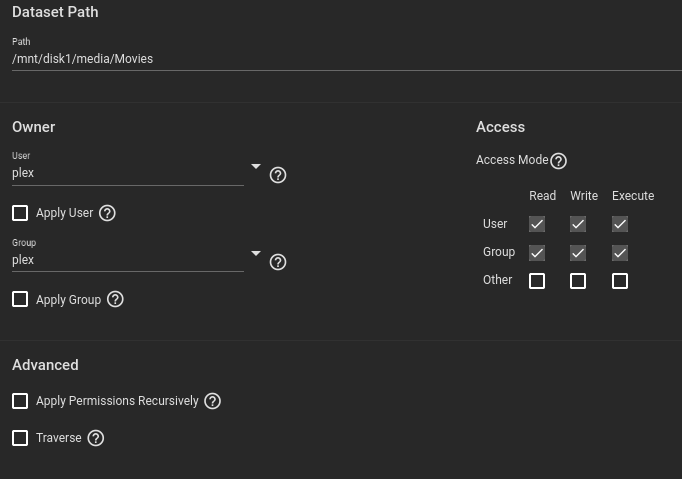Image resolution: width=682 pixels, height=479 pixels.
Task: Show help icon for Traverse option
Action: pos(96,438)
